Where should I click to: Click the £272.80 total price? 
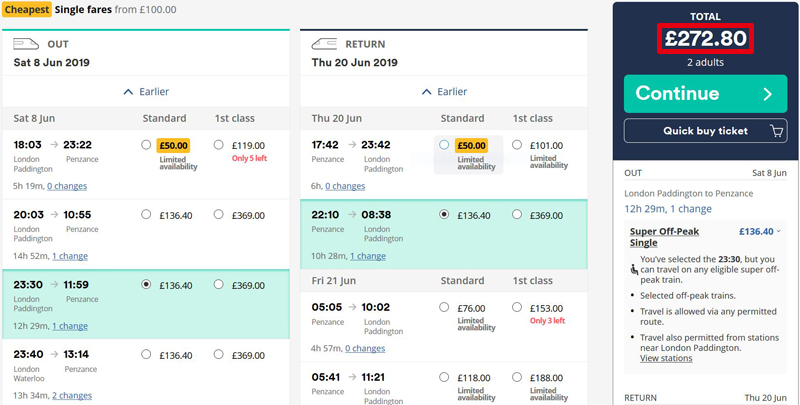[x=705, y=38]
